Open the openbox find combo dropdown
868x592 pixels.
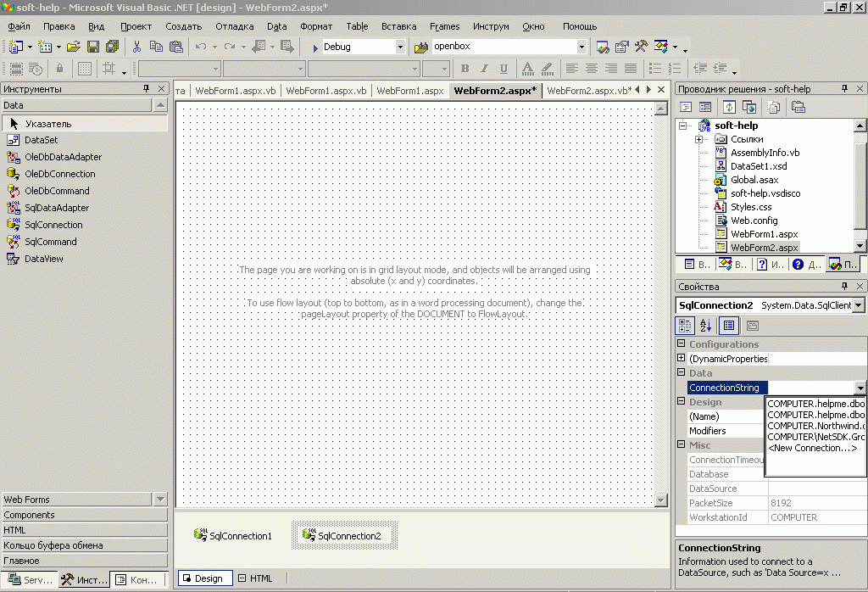click(x=581, y=47)
